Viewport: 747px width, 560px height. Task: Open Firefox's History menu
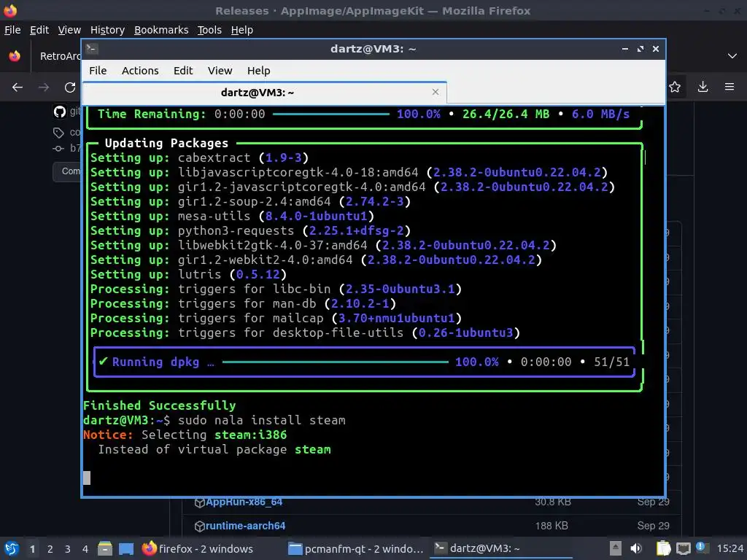pyautogui.click(x=107, y=30)
